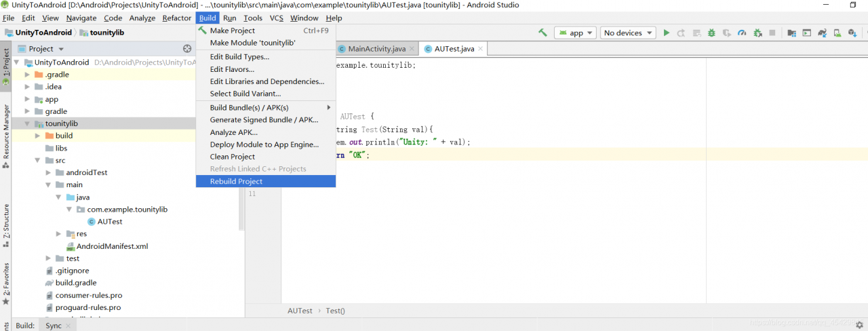Close the AUTest.java editor tab

481,49
